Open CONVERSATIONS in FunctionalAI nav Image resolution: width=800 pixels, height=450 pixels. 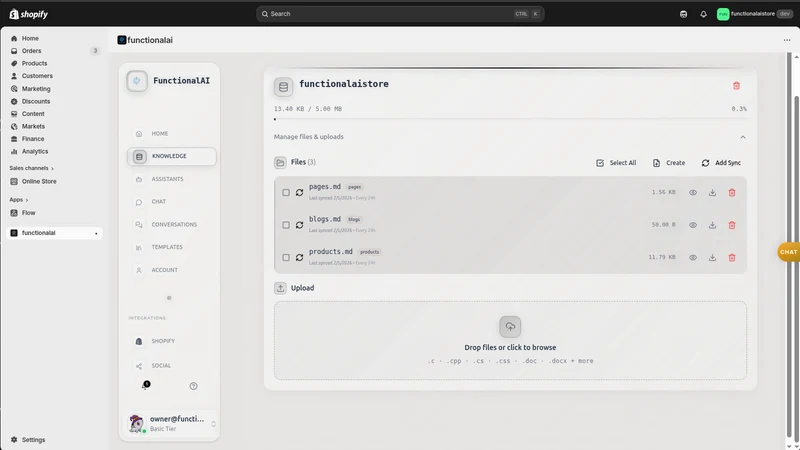173,224
